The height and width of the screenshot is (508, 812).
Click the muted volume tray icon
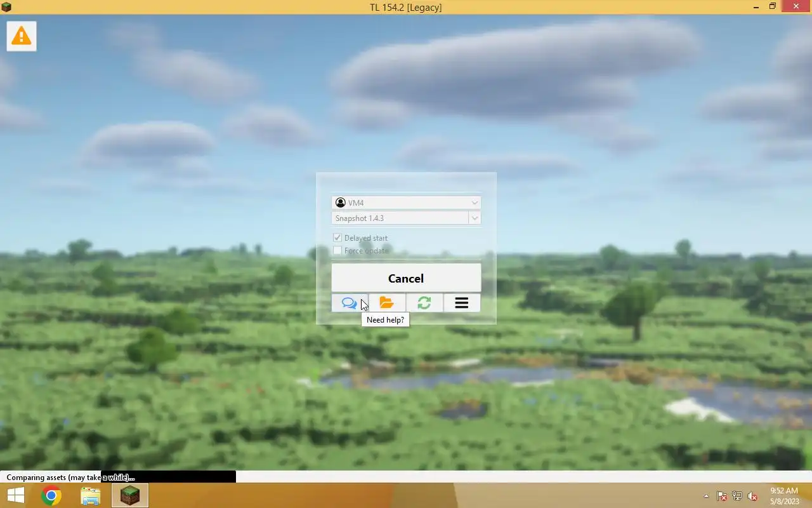point(752,496)
